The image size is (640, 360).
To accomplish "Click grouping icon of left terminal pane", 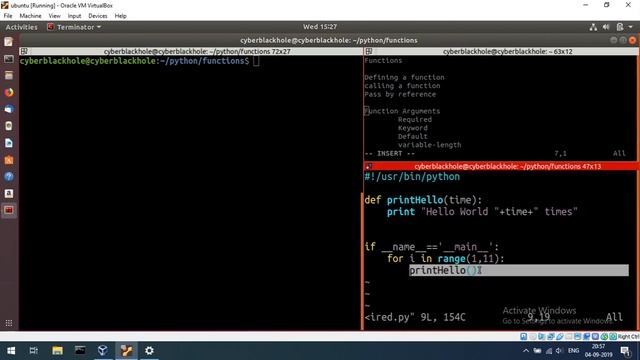I will point(24,51).
